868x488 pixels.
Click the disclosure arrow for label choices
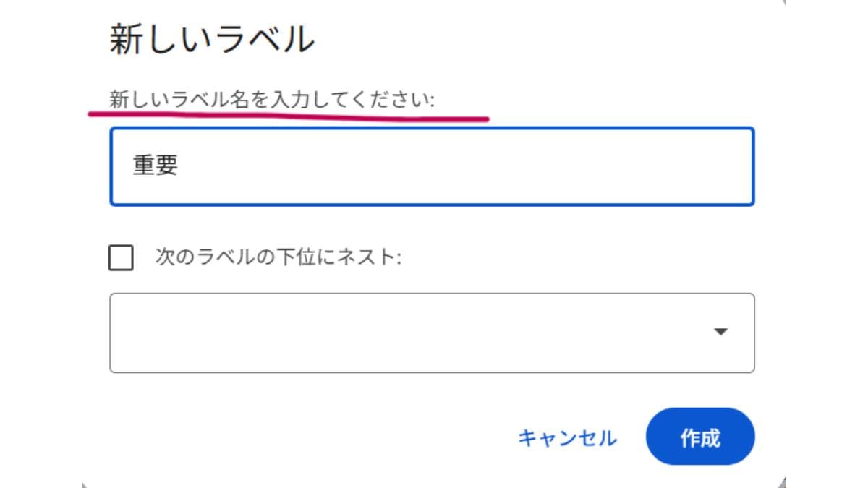coord(719,333)
